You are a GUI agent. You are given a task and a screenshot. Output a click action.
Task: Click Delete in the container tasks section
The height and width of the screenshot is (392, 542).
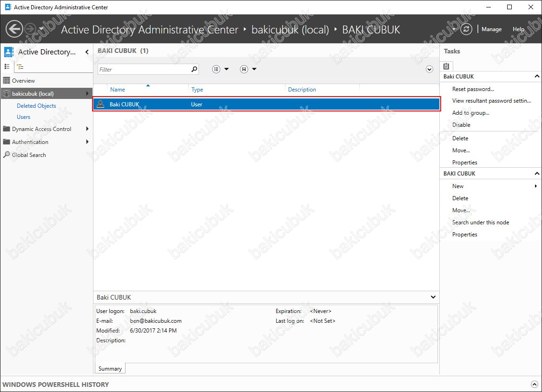[460, 198]
